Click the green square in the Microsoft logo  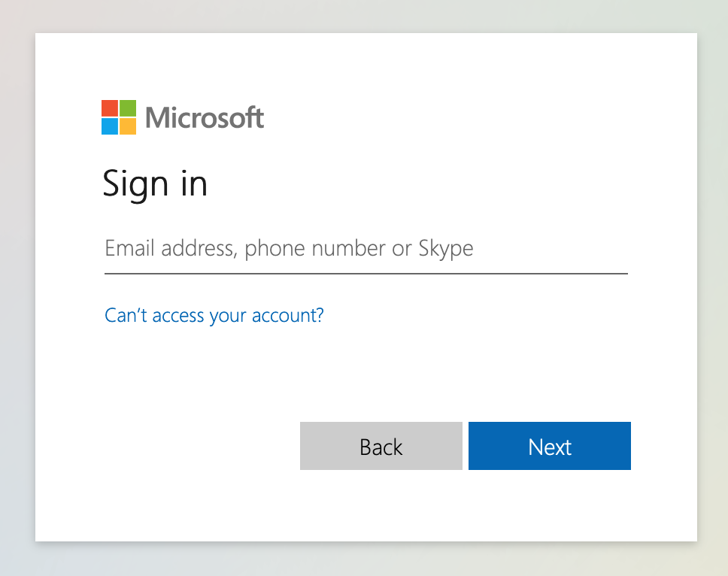tap(128, 108)
